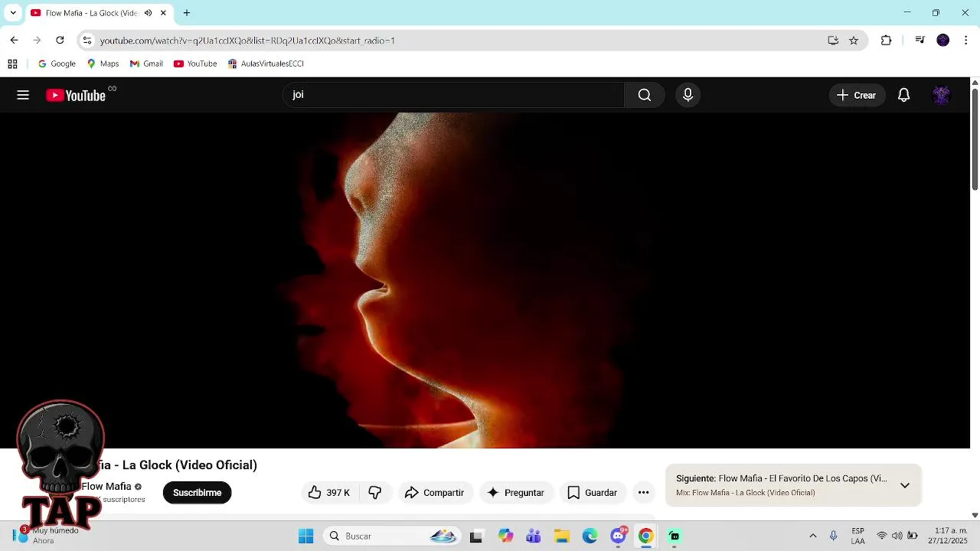This screenshot has height=551, width=980.
Task: Go to YouTube home via the logo
Action: point(75,95)
